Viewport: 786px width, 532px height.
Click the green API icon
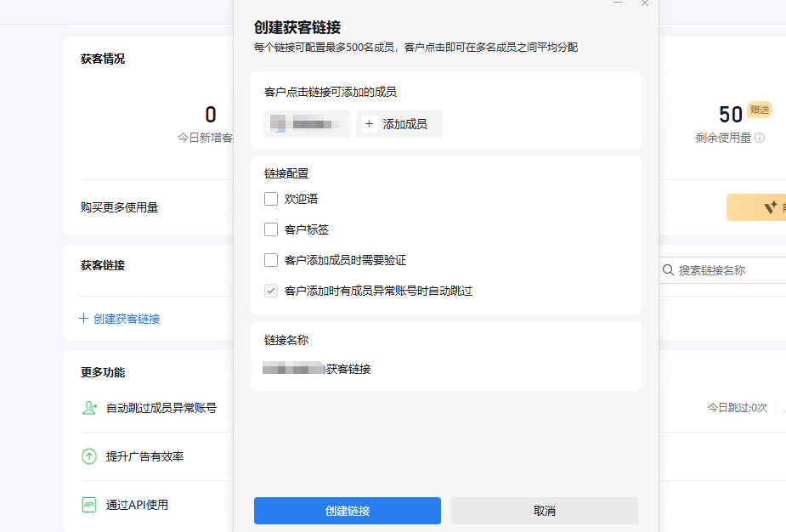pos(89,505)
